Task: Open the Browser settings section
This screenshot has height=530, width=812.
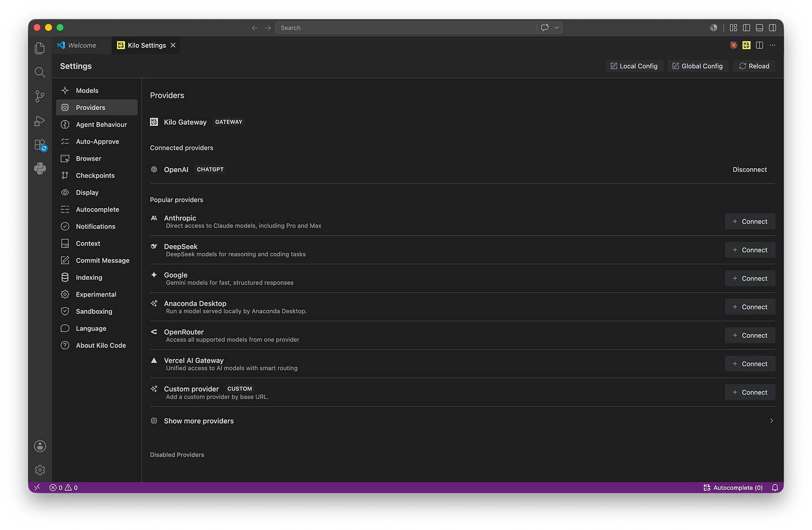Action: 96,158
